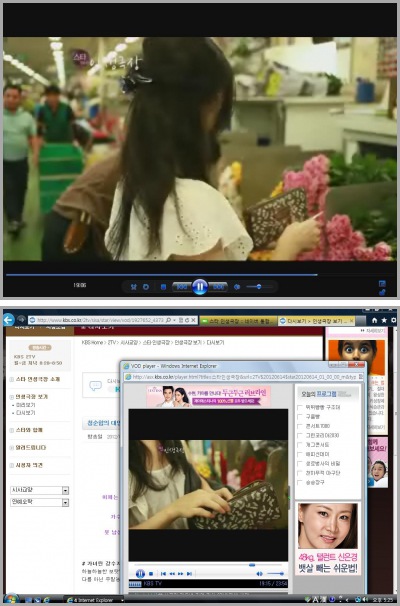Check the 개그콘서트 program checkbox
The height and width of the screenshot is (606, 400).
[x=300, y=445]
